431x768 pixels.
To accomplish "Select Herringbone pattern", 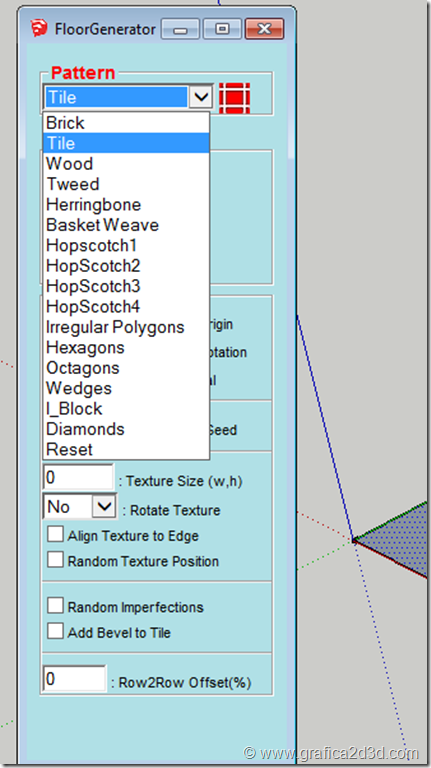I will point(126,205).
